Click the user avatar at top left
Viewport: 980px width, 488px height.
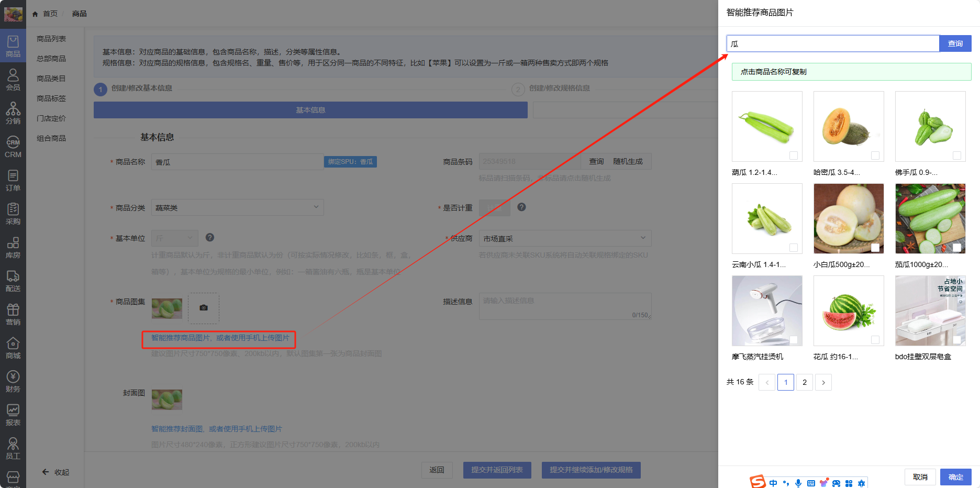click(13, 14)
